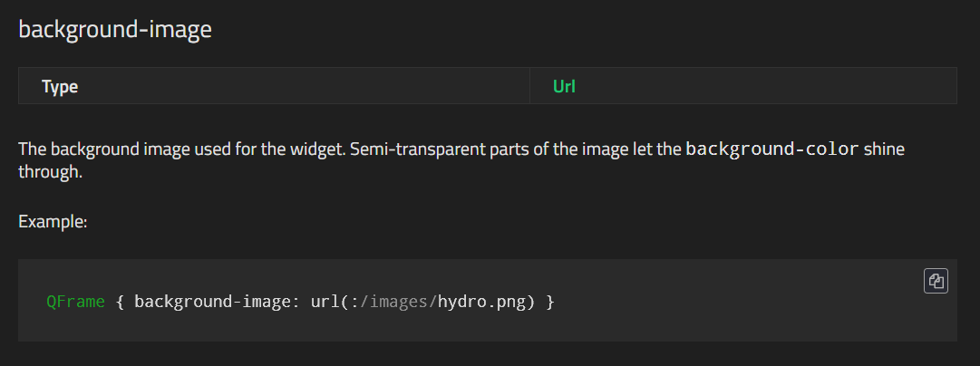The image size is (980, 366).
Task: Click the closing brace in code snippet
Action: pos(550,302)
